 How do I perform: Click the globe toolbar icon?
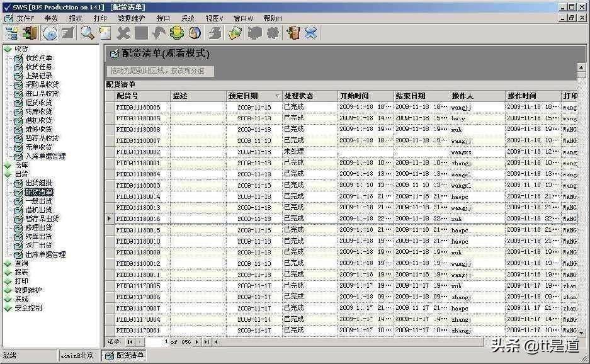pyautogui.click(x=195, y=33)
